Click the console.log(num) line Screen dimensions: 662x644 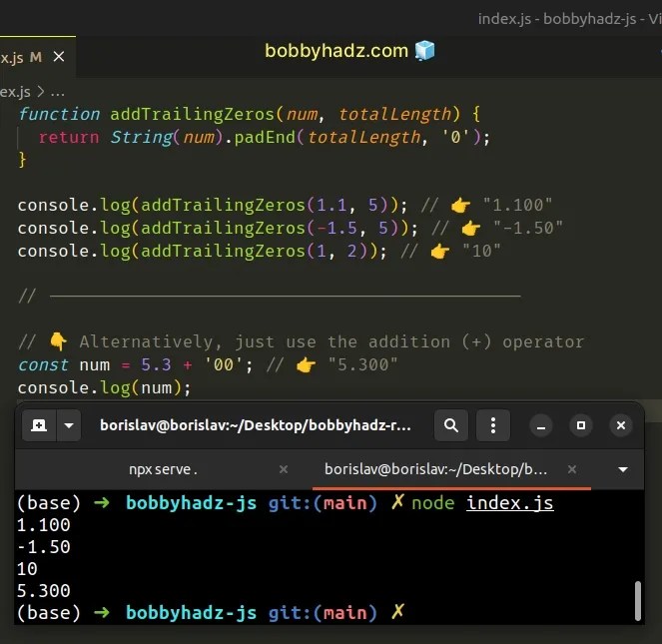[104, 387]
